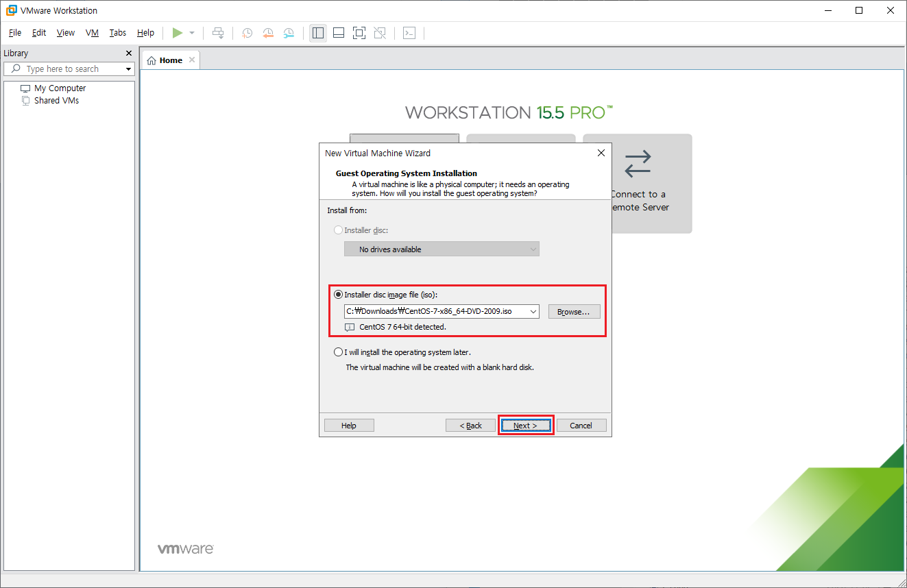
Task: Open the Edit menu
Action: [39, 33]
